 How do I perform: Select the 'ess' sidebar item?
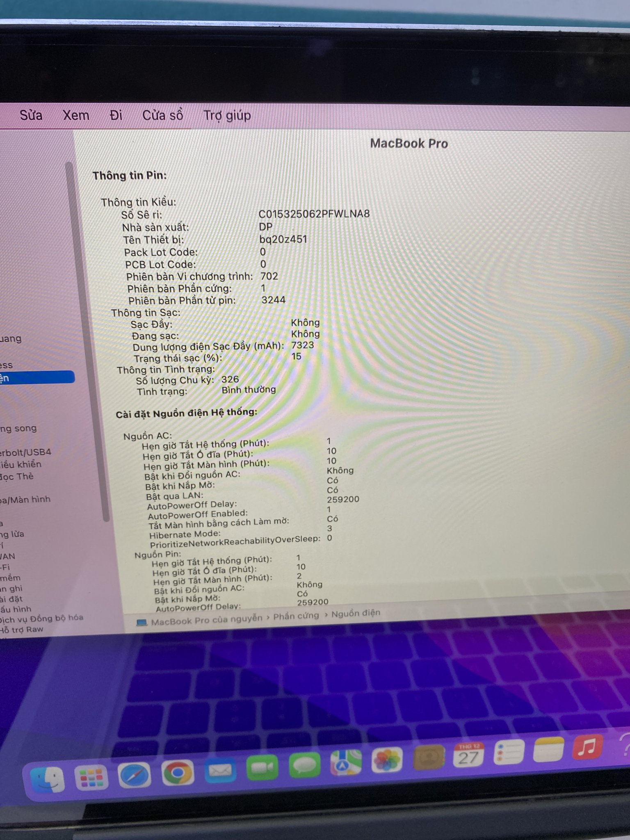point(6,365)
